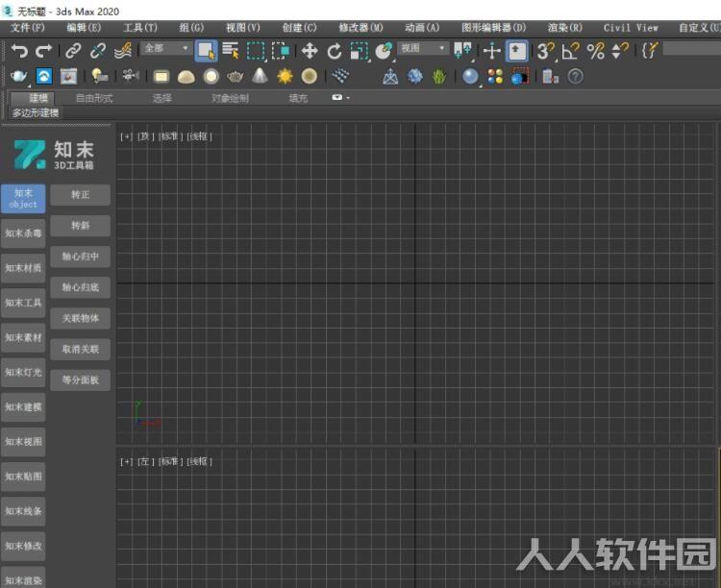Viewport: 721px width, 588px height.
Task: Toggle the Angle Snap button
Action: pyautogui.click(x=570, y=51)
